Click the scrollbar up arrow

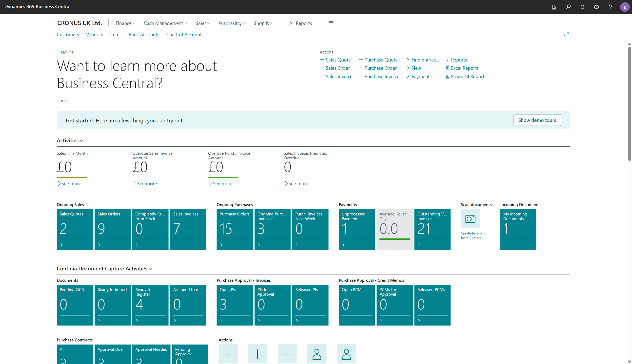(x=630, y=44)
